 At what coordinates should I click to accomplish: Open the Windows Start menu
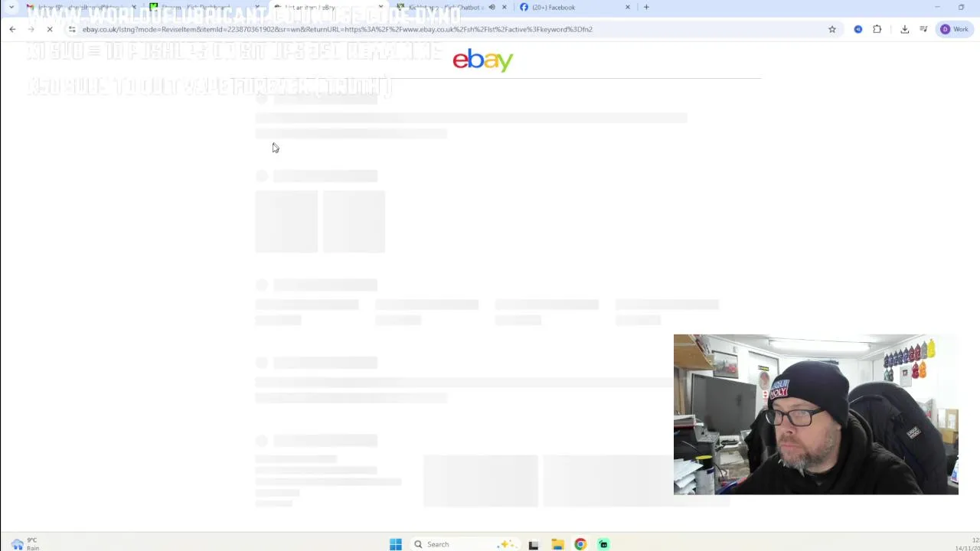395,544
